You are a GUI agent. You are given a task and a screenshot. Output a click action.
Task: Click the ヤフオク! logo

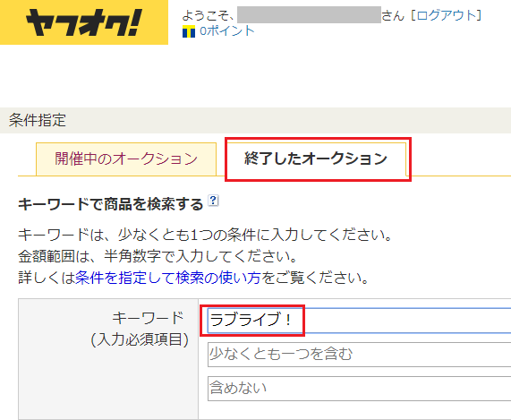click(84, 22)
